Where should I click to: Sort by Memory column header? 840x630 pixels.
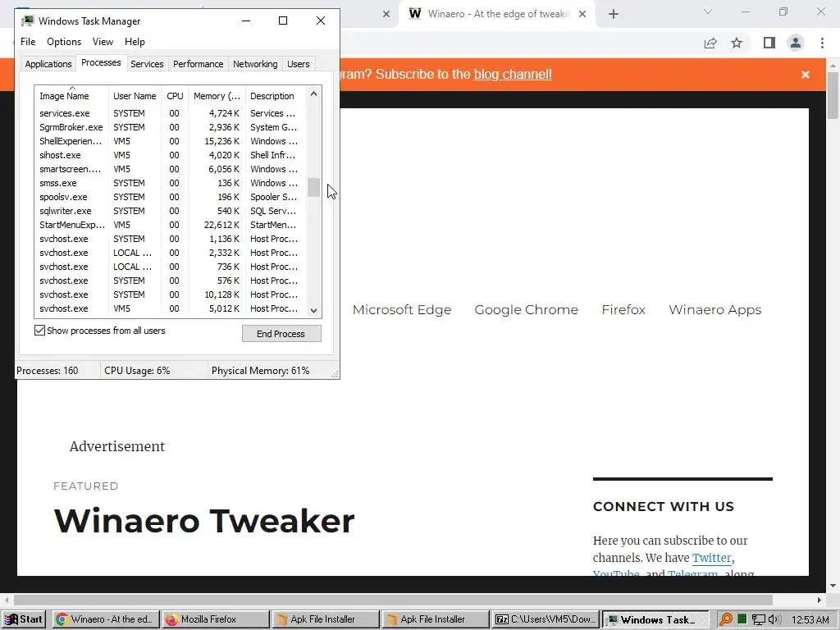(x=217, y=96)
